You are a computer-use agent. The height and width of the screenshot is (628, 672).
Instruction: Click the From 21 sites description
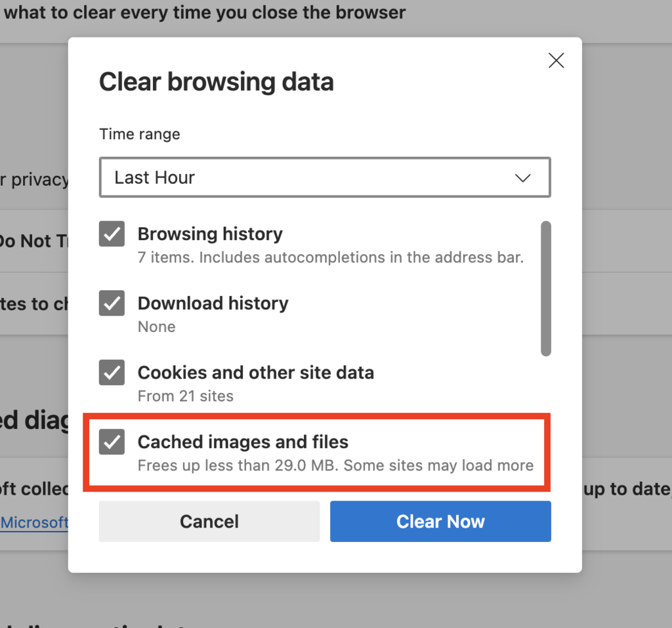pyautogui.click(x=185, y=396)
